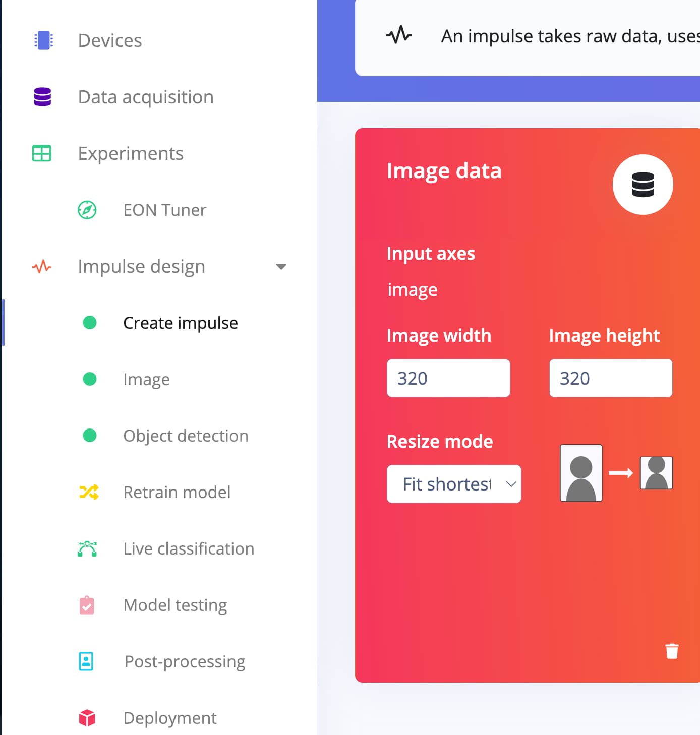Click the Devices chip icon
The width and height of the screenshot is (700, 735).
(x=43, y=40)
